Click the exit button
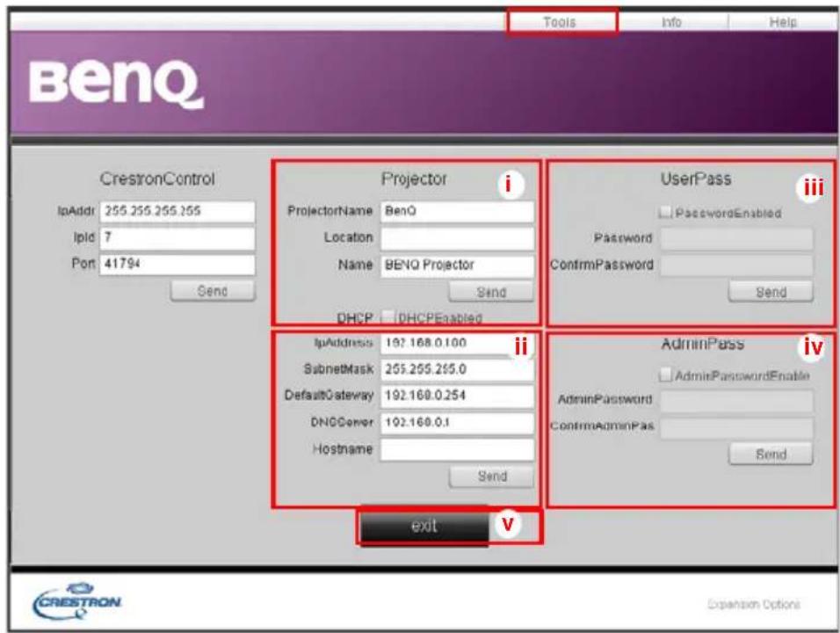This screenshot has width=840, height=633. point(424,527)
